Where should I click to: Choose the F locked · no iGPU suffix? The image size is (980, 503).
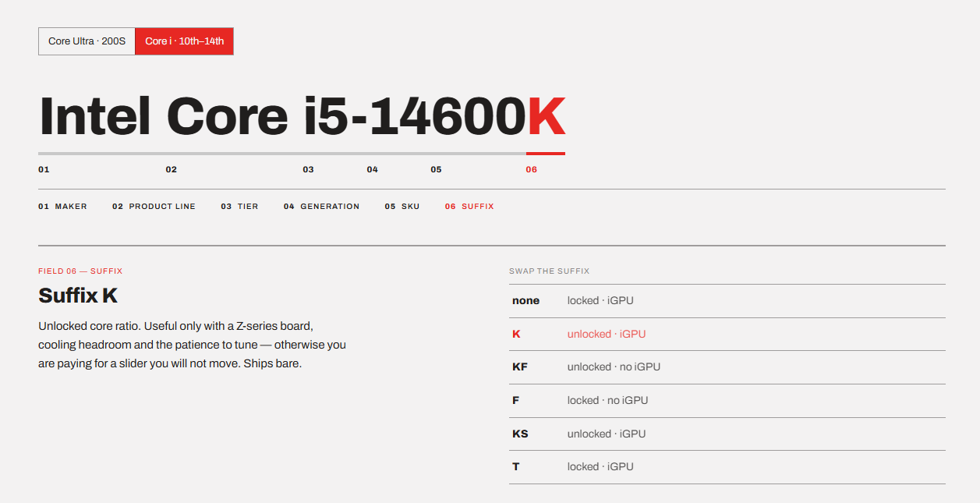[727, 401]
